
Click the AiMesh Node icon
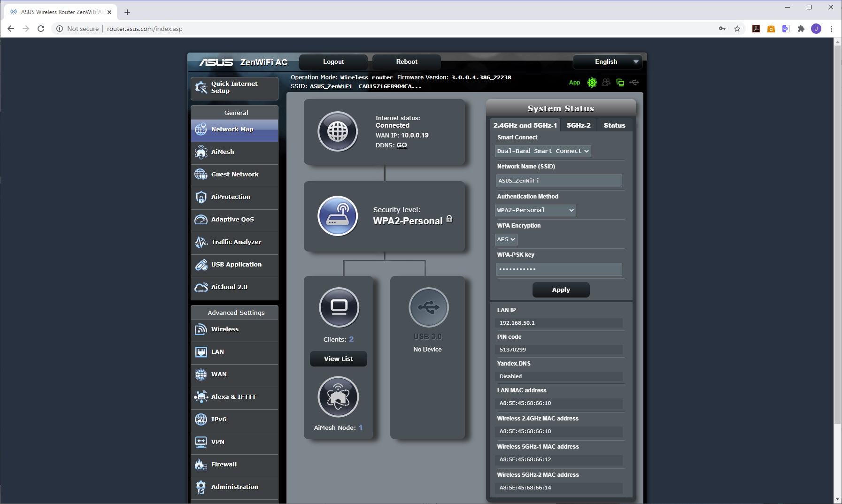[338, 397]
